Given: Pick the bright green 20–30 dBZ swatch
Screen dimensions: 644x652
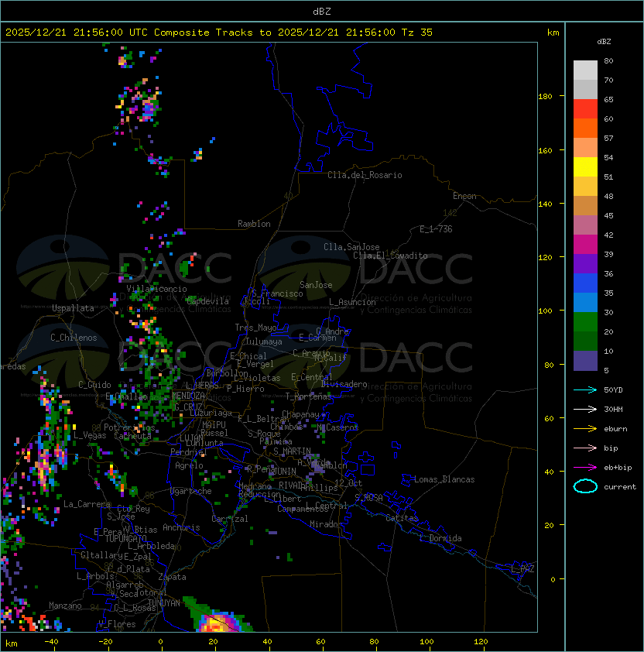Looking at the screenshot, I should point(585,322).
